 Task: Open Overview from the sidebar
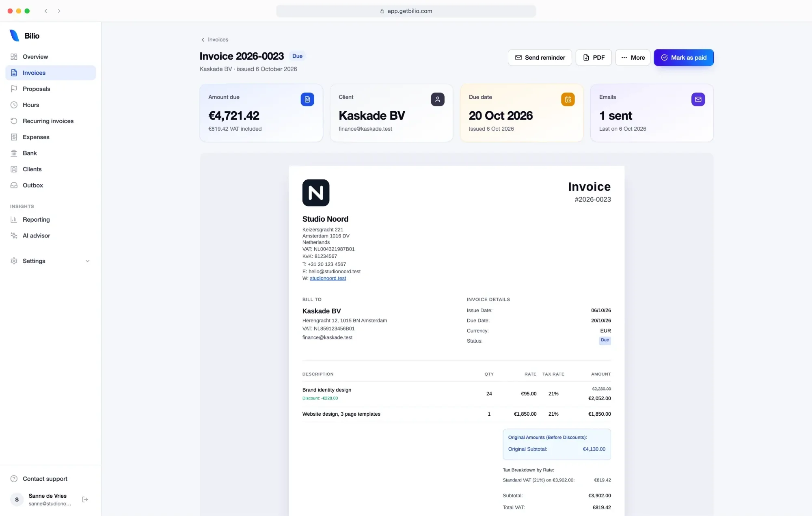(x=50, y=57)
